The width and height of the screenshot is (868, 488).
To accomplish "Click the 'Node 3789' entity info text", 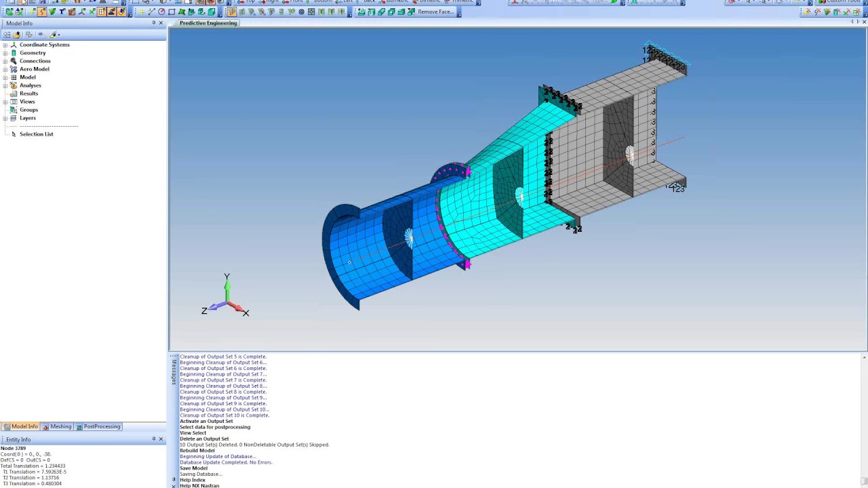I will [x=13, y=449].
